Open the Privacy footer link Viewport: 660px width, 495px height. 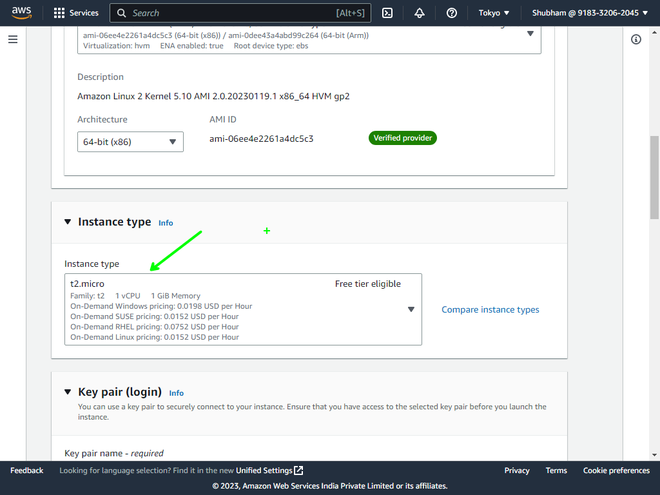(x=517, y=471)
